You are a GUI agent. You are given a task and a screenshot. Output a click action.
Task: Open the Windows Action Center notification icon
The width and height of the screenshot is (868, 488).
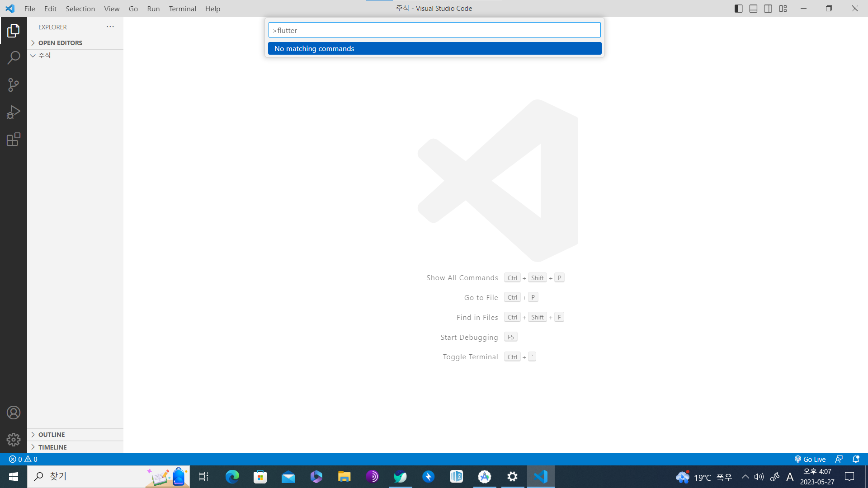pyautogui.click(x=849, y=477)
